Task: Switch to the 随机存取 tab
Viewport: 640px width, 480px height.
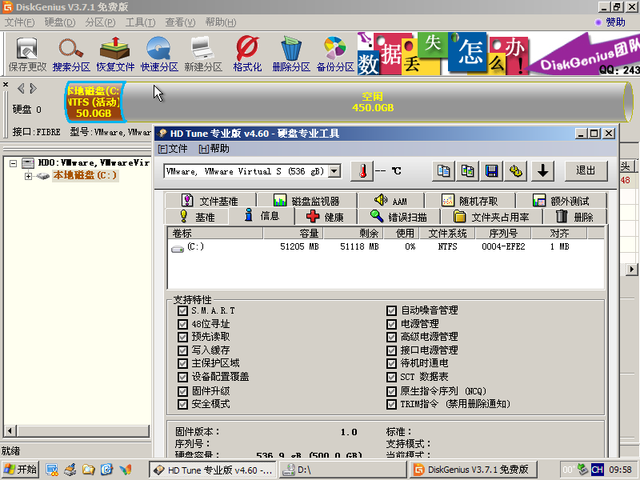Action: coord(470,200)
